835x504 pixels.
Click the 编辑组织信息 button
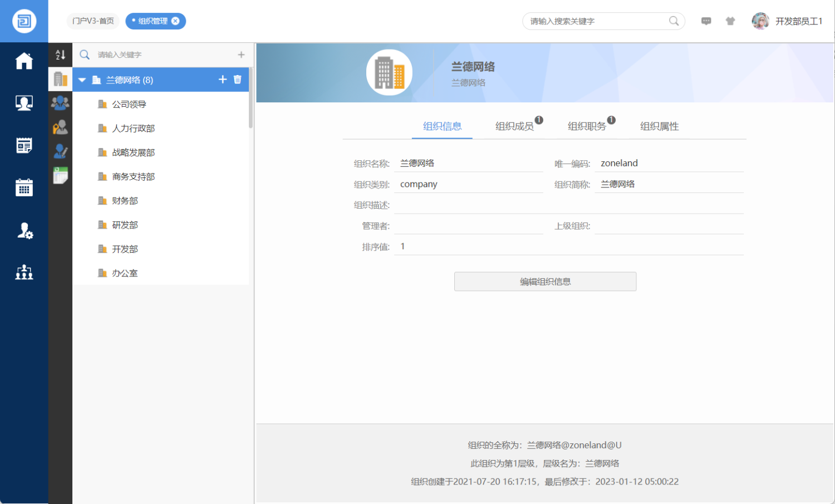pyautogui.click(x=545, y=281)
